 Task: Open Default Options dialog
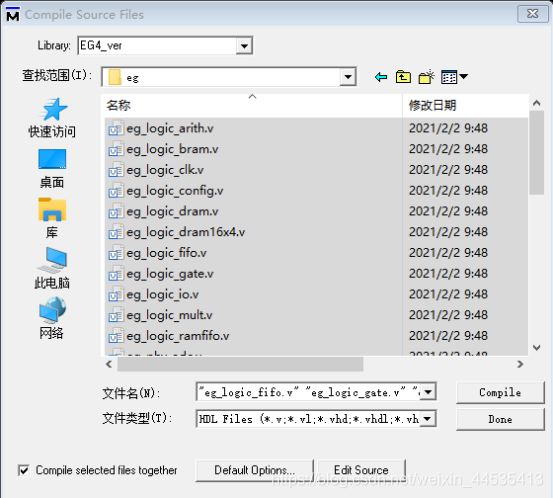coord(254,470)
